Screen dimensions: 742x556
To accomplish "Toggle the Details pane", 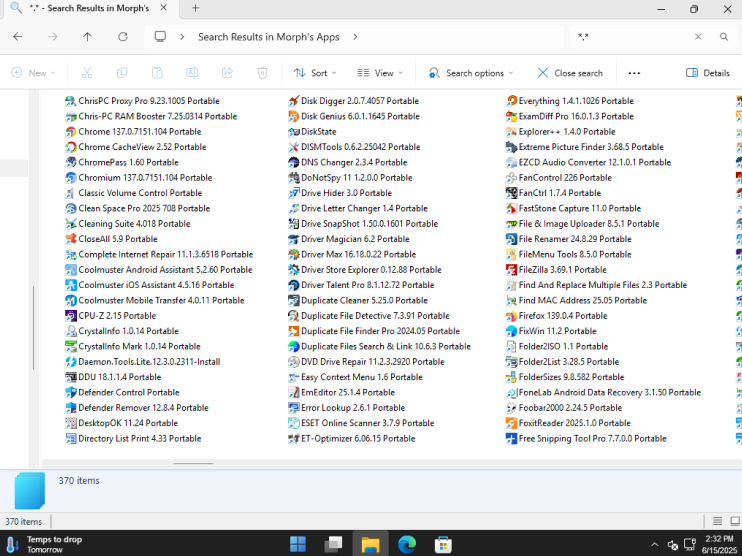I will (707, 73).
